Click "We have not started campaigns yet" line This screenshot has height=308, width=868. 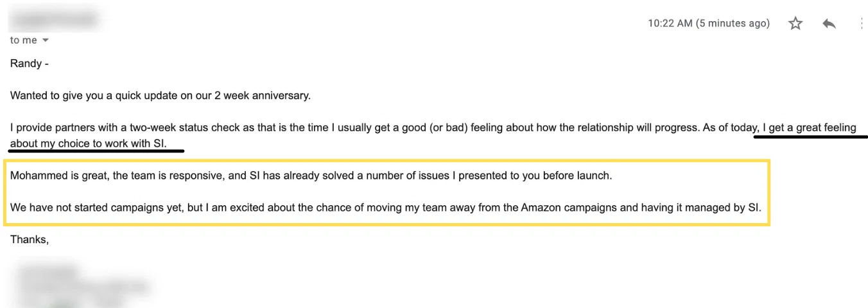[92, 208]
